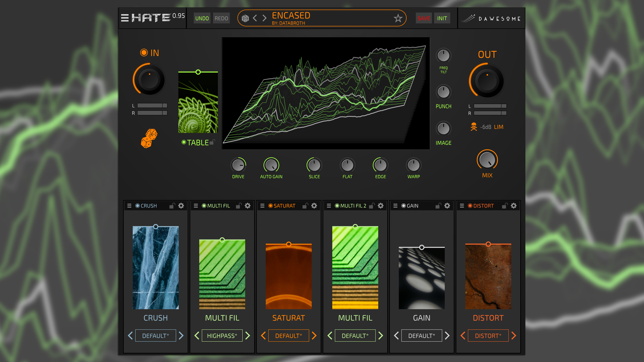Click the SAVE preset button
This screenshot has height=362, width=644.
pyautogui.click(x=424, y=18)
